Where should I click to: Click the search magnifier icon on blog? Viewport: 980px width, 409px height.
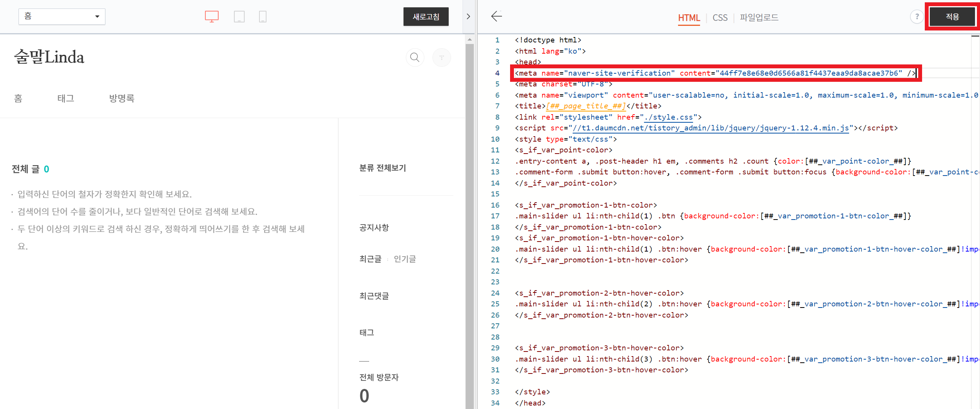[x=415, y=57]
